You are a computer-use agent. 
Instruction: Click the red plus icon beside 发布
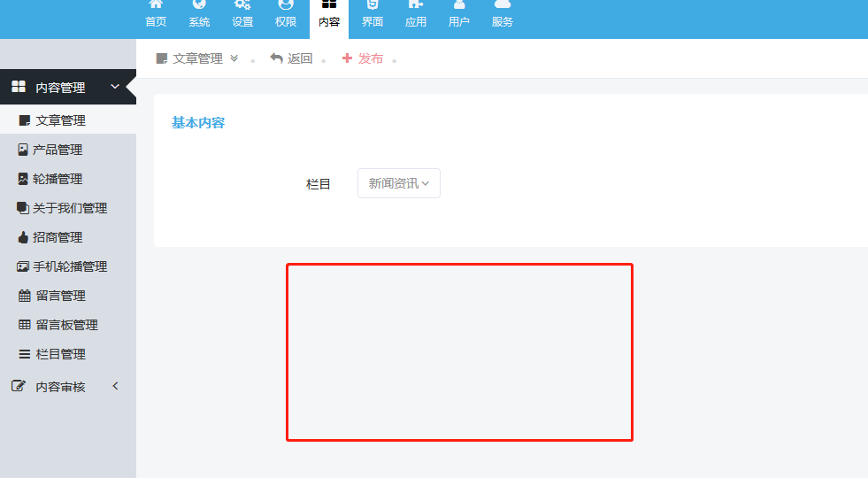pyautogui.click(x=347, y=58)
